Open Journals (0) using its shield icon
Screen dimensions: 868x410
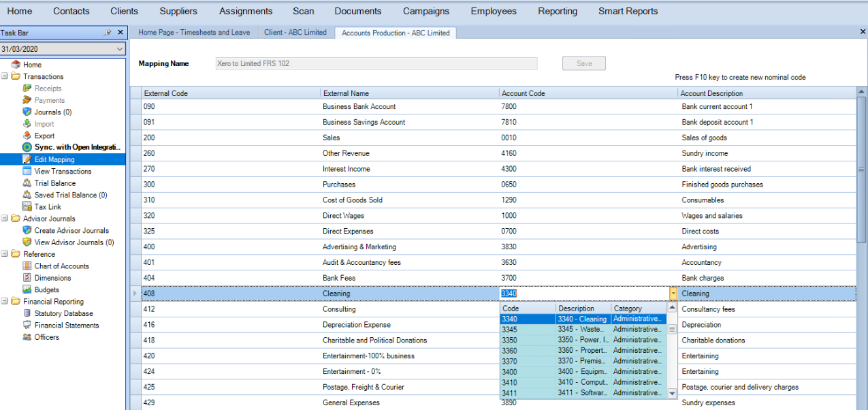[x=27, y=112]
